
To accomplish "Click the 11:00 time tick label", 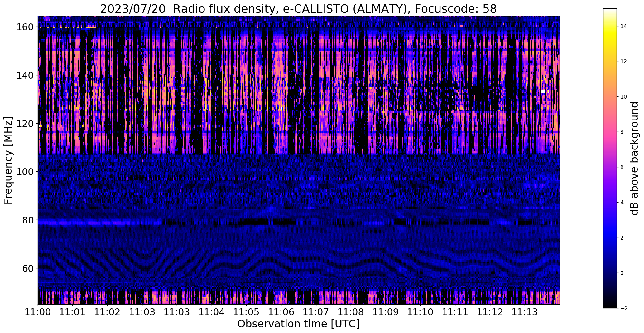I will 38,312.
